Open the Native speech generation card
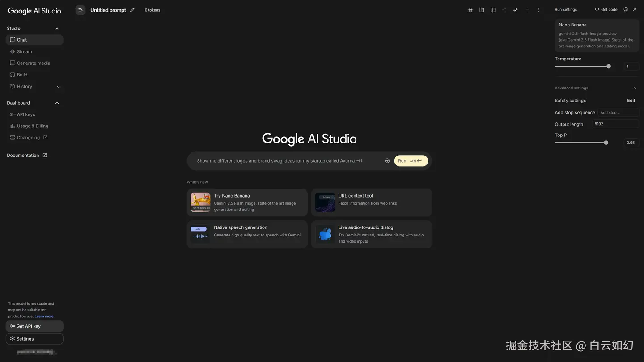The image size is (644, 362). (x=247, y=234)
